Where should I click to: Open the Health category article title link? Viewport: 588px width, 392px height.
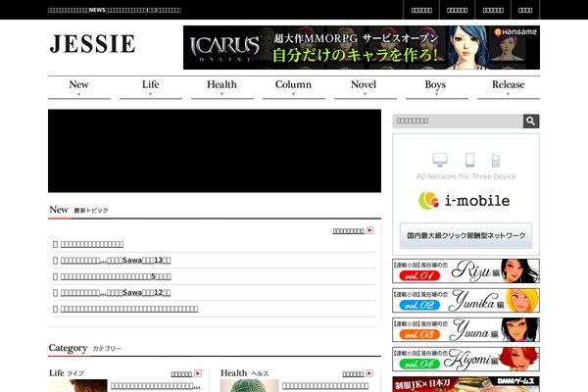pyautogui.click(x=325, y=385)
